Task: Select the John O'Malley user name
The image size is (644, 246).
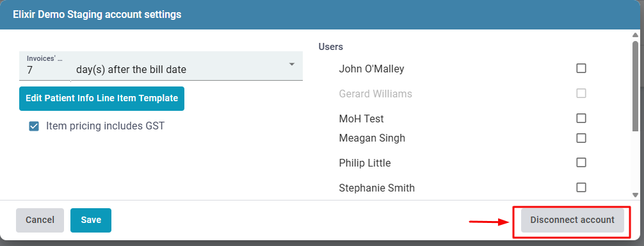Action: (371, 69)
